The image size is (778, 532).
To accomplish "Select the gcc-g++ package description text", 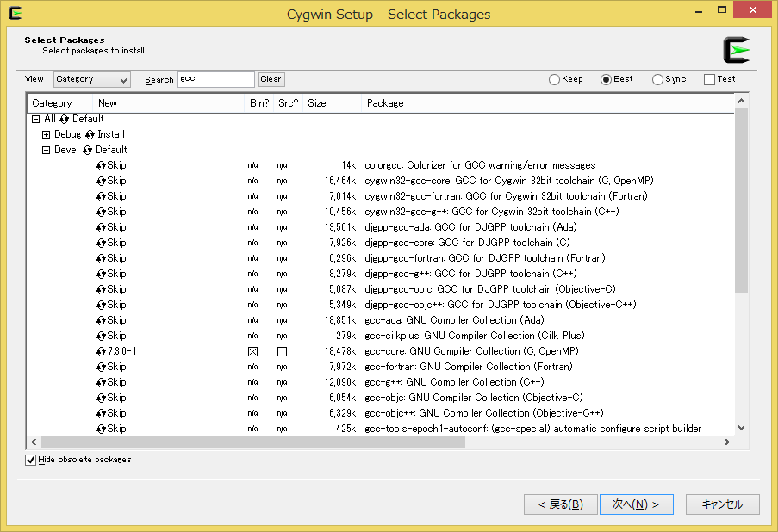I will pyautogui.click(x=454, y=382).
